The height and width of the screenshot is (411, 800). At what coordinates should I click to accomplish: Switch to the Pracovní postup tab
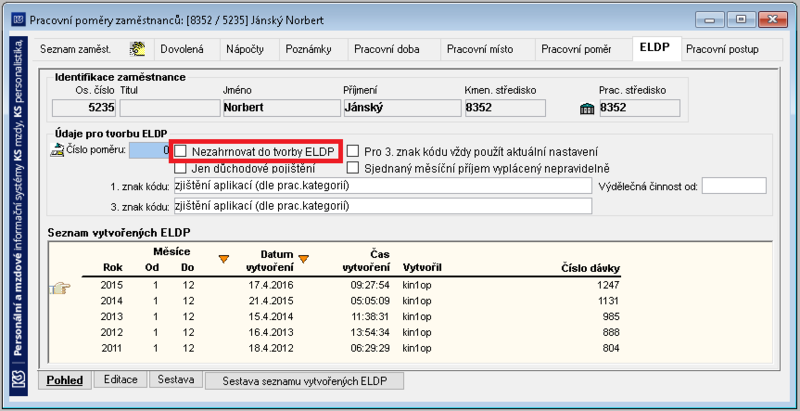[731, 49]
